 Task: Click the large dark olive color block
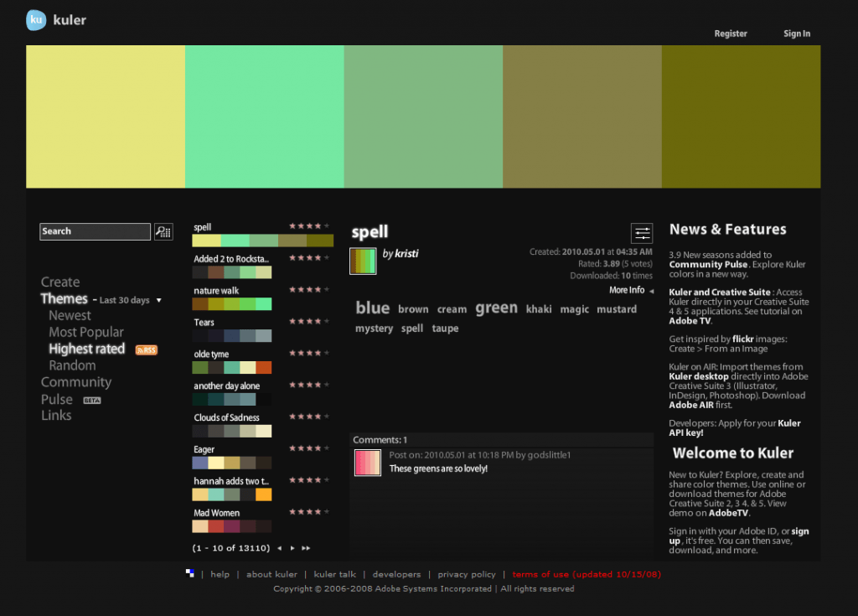(741, 116)
